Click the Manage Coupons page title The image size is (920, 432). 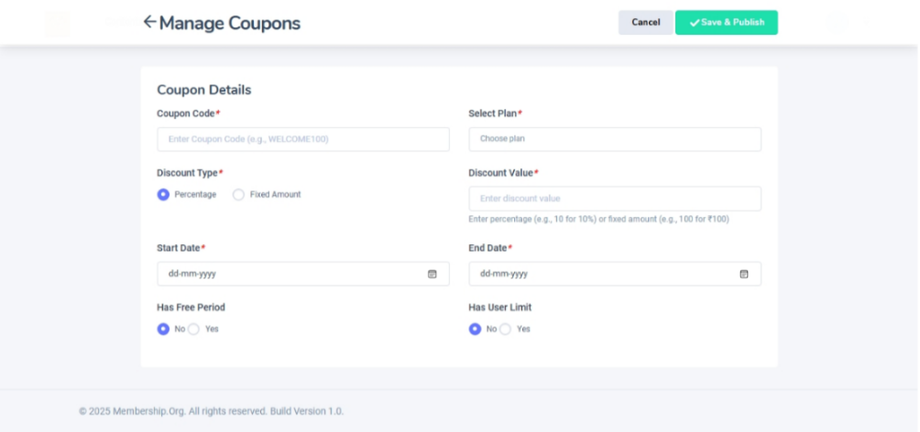tap(229, 23)
